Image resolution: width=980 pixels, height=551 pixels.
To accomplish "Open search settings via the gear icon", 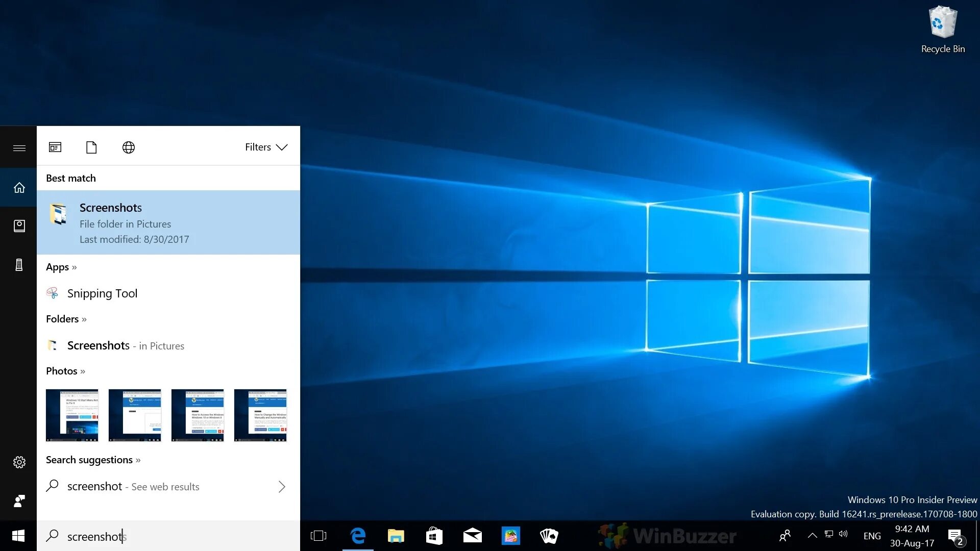I will point(19,462).
